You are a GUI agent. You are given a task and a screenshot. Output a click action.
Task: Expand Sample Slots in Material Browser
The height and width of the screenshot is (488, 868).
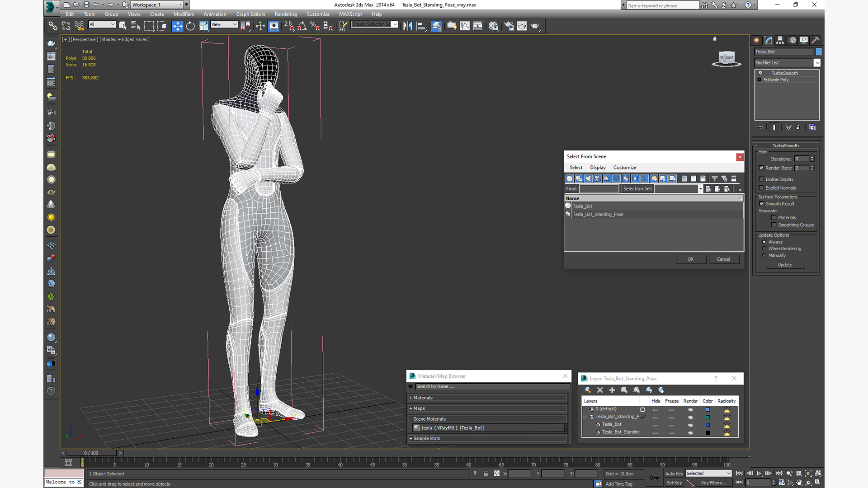pos(487,438)
